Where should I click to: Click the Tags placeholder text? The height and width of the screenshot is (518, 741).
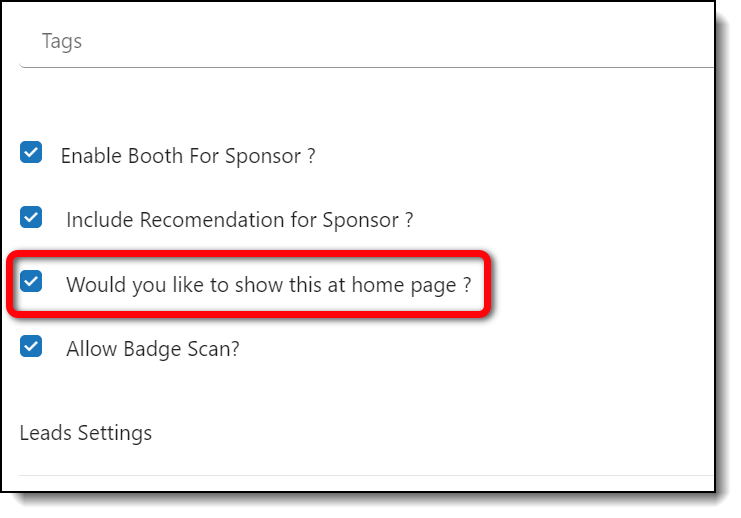(62, 42)
